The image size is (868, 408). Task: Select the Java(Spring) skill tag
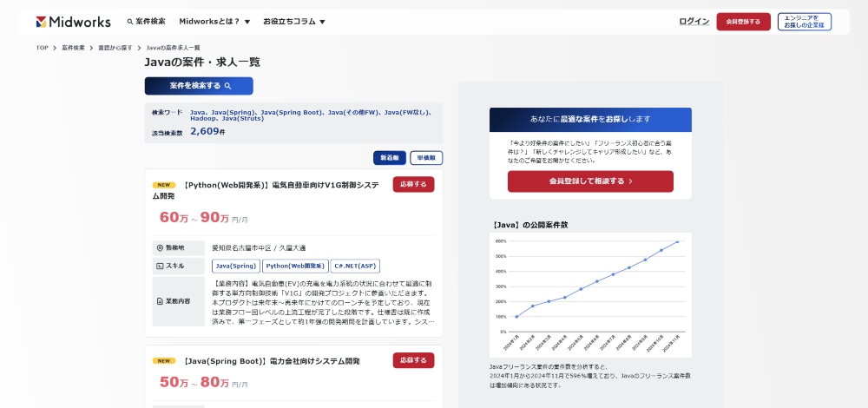pos(236,266)
